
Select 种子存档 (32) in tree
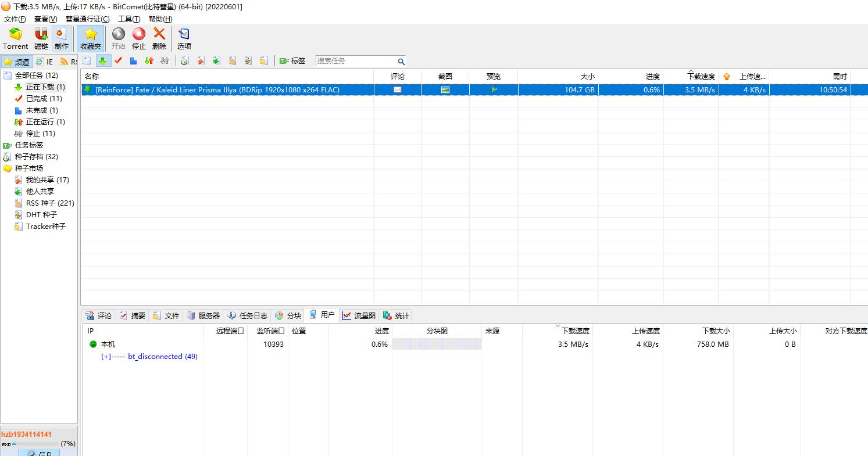[x=36, y=156]
